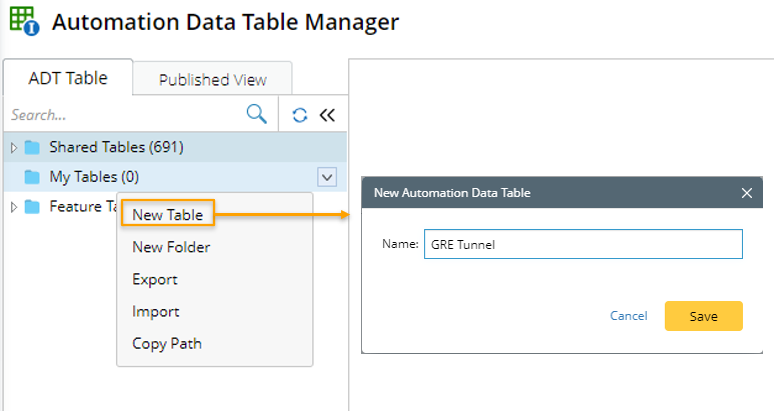Switch to the ADT Table tab
The height and width of the screenshot is (411, 781).
[67, 78]
